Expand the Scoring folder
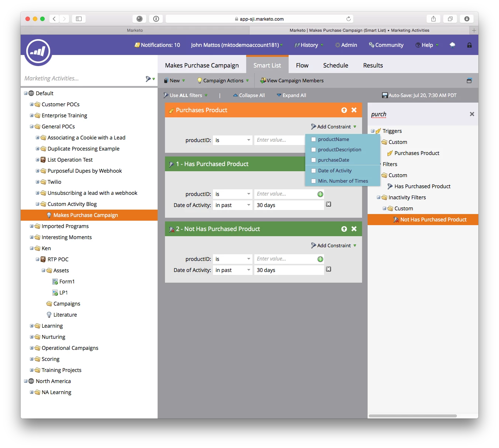499x448 pixels. [x=31, y=359]
